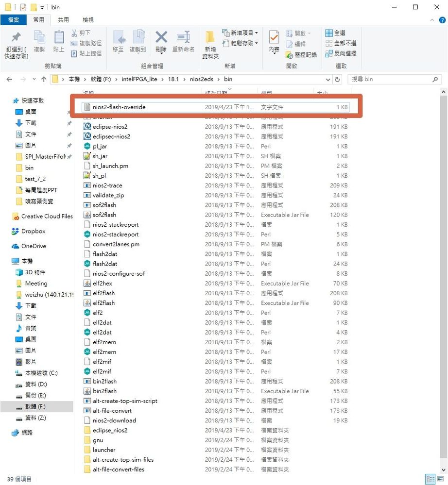This screenshot has width=448, height=485.
Task: Collapse the ribbon with the chevron
Action: [x=432, y=20]
